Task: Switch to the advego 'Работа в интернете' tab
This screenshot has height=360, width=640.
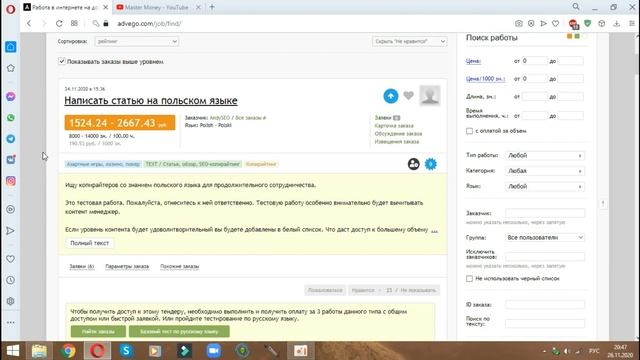Action: [66, 7]
